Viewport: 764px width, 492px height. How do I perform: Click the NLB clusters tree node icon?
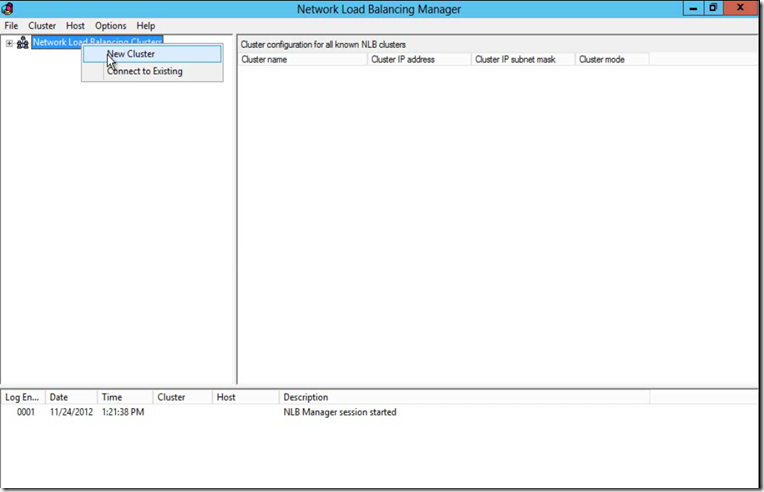pyautogui.click(x=22, y=43)
